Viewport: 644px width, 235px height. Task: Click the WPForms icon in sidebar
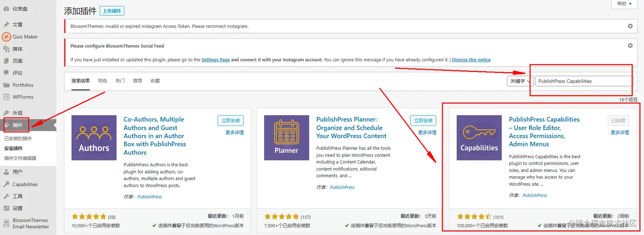[6, 97]
